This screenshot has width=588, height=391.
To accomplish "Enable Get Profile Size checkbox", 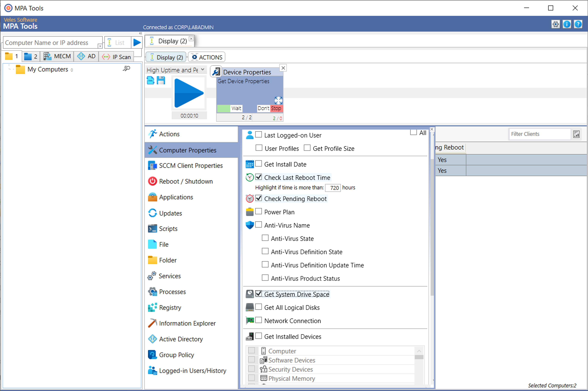I will pyautogui.click(x=307, y=148).
